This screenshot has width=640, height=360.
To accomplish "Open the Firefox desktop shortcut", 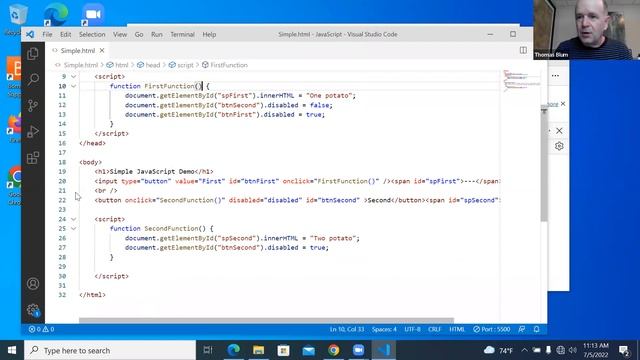I will pos(14,128).
